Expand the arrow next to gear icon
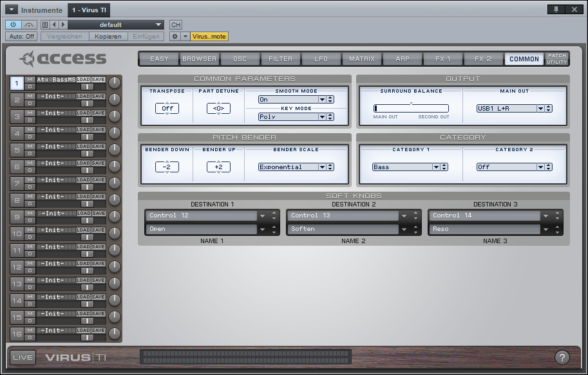This screenshot has height=375, width=588. 185,36
